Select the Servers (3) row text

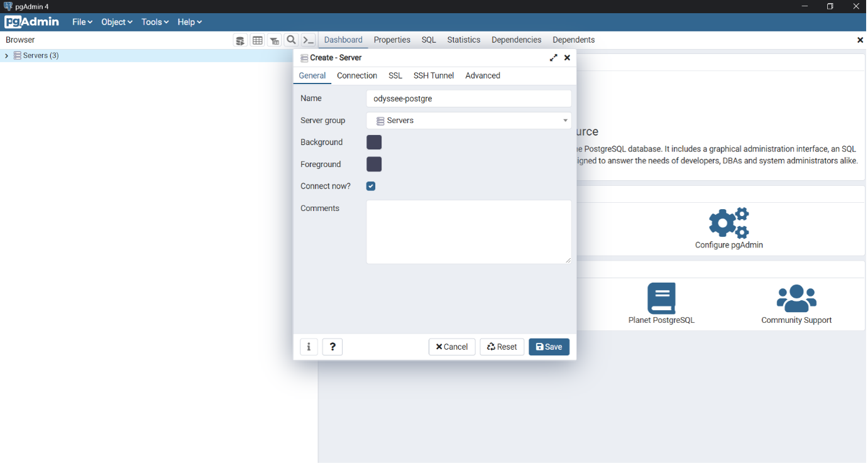click(x=41, y=56)
